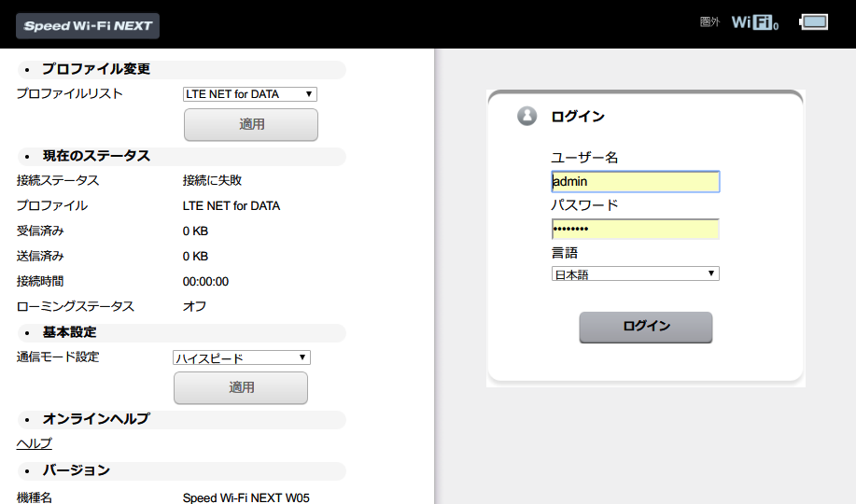Click the user avatar icon beside ログイン

coord(526,116)
